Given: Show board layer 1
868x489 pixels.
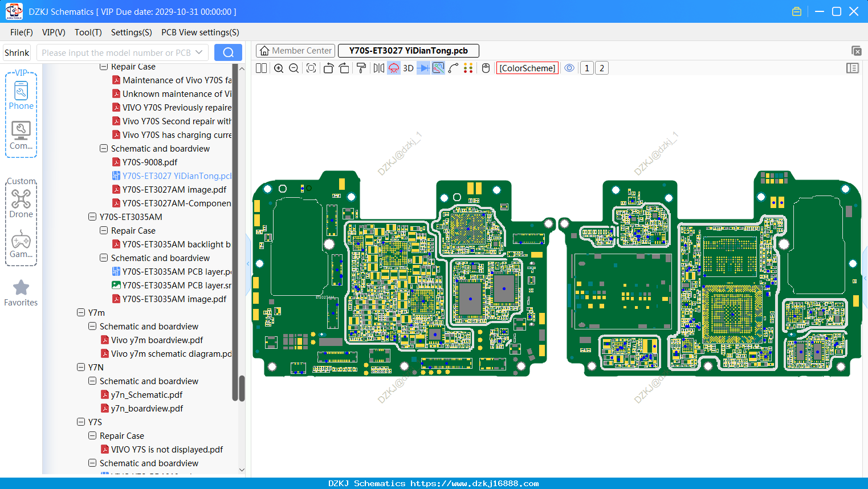Looking at the screenshot, I should click(x=587, y=68).
